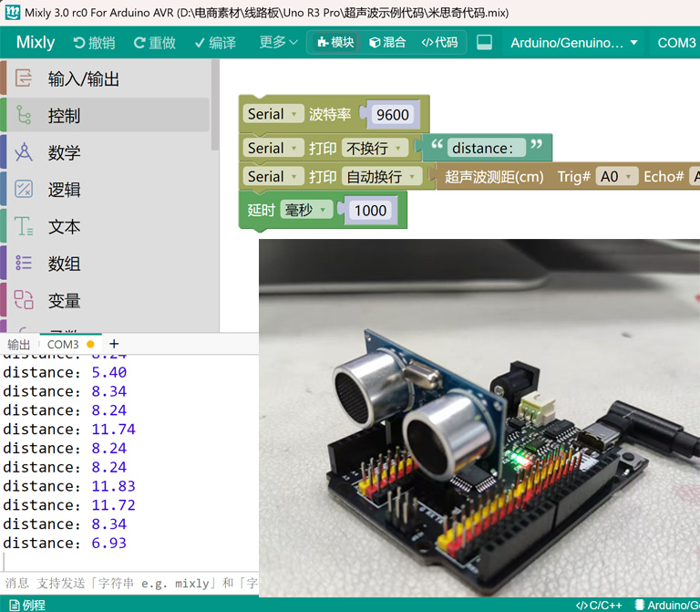Viewport: 700px width, 612px height.
Task: Switch to 模块 block view mode
Action: [x=335, y=43]
